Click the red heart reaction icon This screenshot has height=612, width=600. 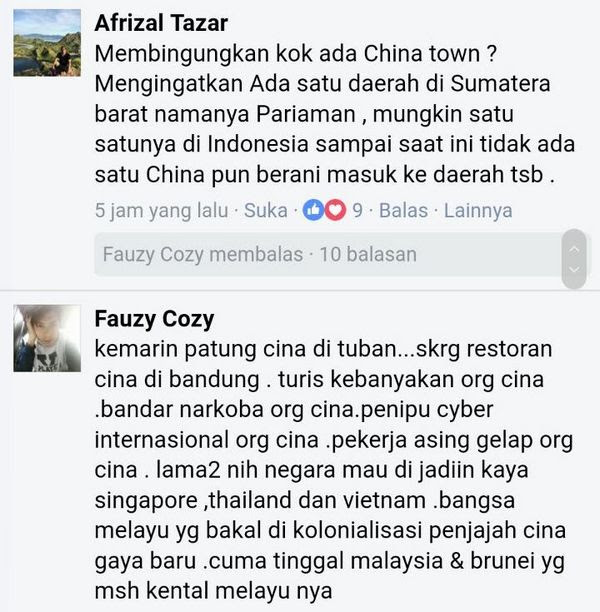tap(335, 210)
